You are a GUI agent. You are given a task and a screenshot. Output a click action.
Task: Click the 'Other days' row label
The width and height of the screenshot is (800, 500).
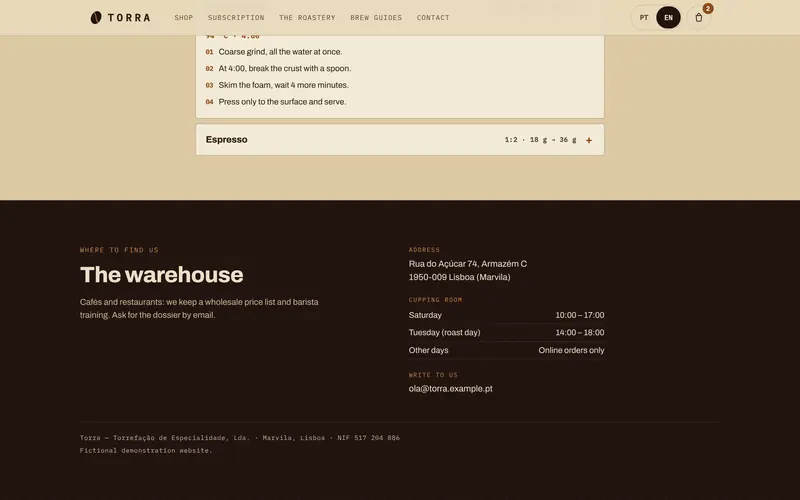tap(429, 351)
